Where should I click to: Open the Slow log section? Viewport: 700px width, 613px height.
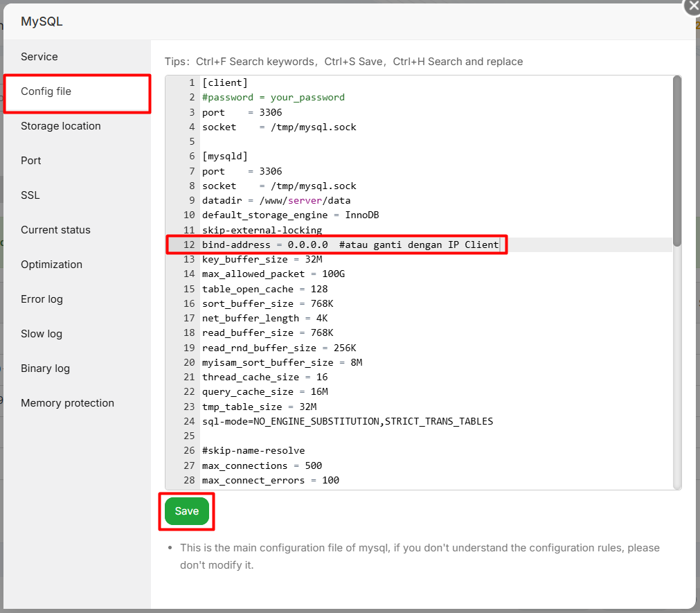pyautogui.click(x=41, y=333)
